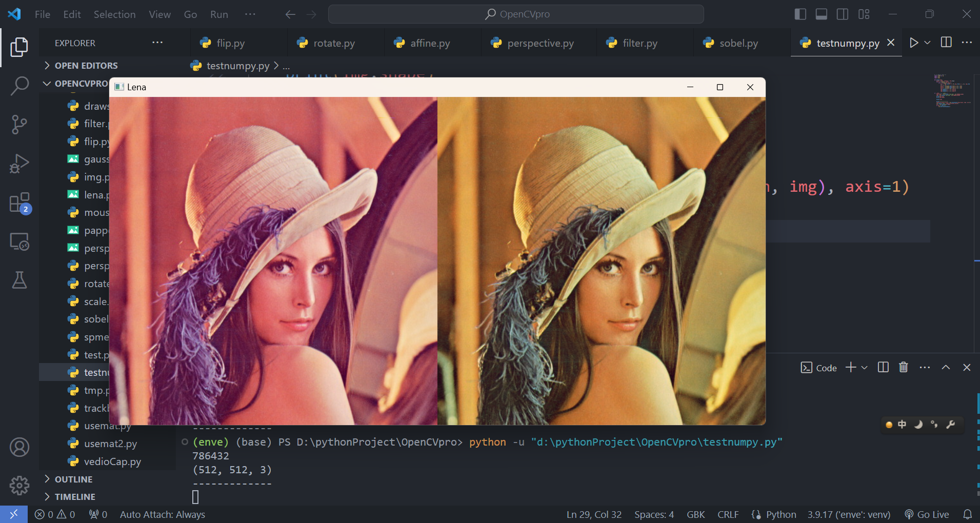Click the forwarded ports indicator showing 0
Image resolution: width=980 pixels, height=523 pixels.
(98, 514)
